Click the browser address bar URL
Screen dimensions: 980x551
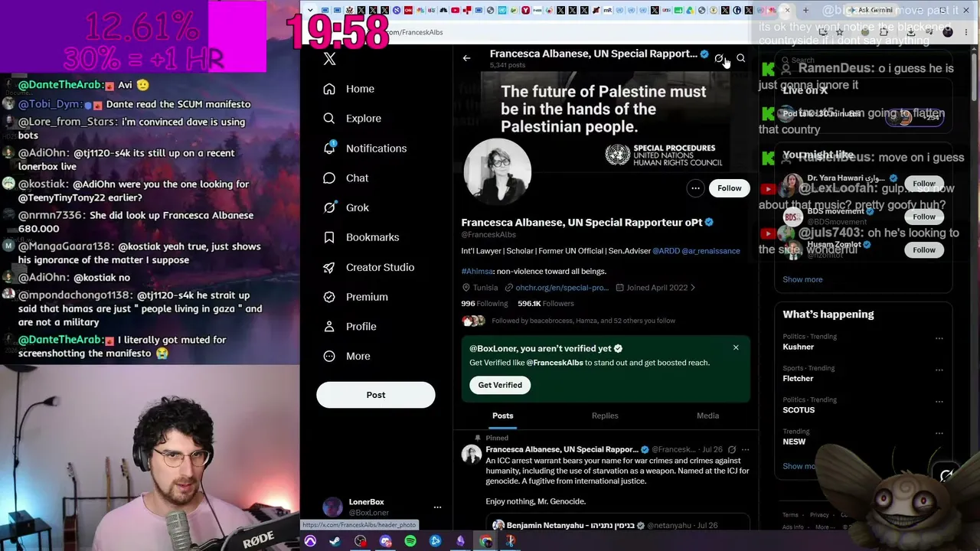(413, 32)
